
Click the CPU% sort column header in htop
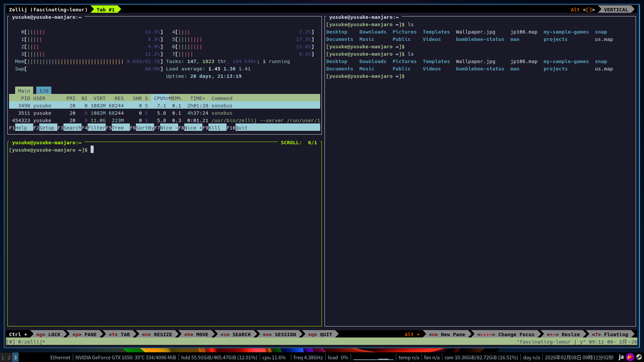click(159, 98)
